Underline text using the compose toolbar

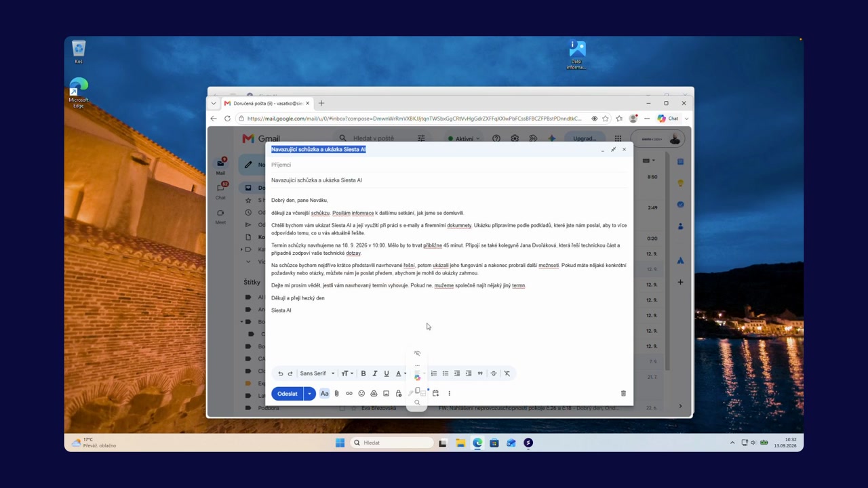pyautogui.click(x=387, y=373)
